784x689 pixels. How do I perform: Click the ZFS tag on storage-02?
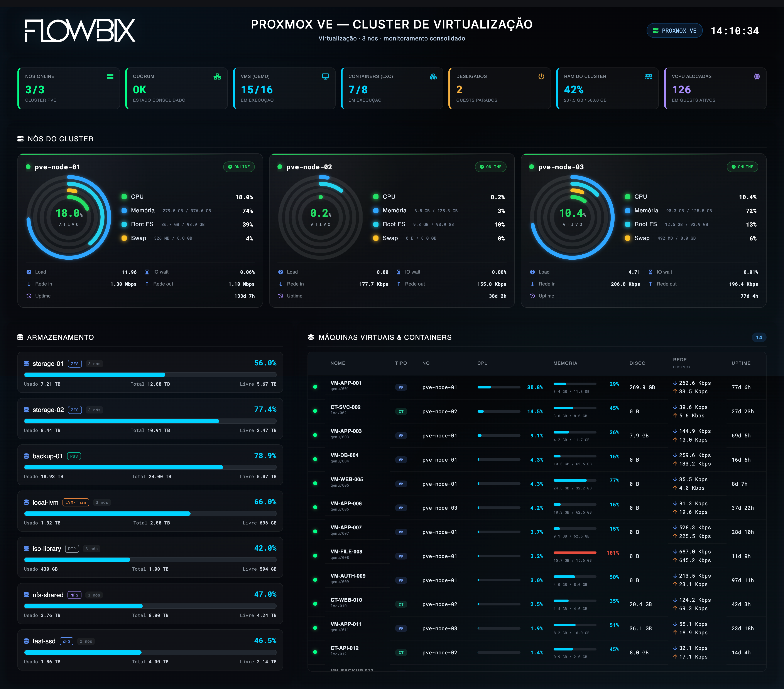[x=75, y=410]
